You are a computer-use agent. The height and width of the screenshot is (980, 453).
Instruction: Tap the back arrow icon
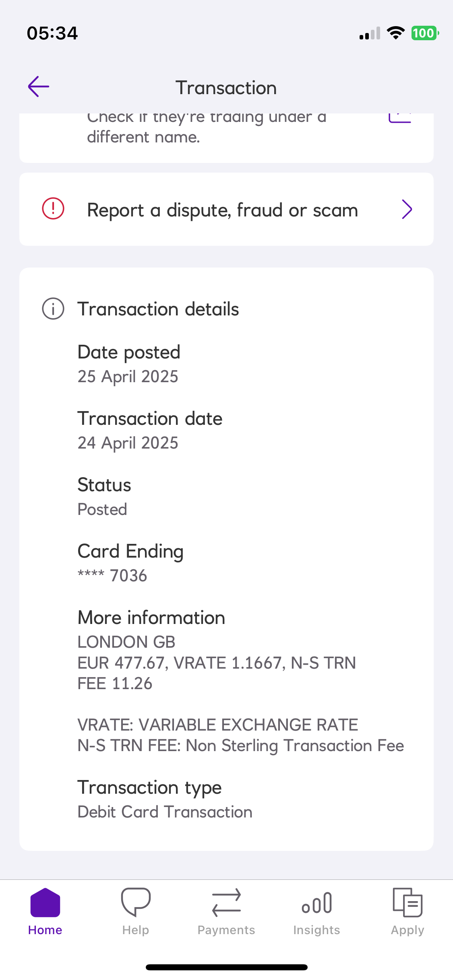point(39,86)
